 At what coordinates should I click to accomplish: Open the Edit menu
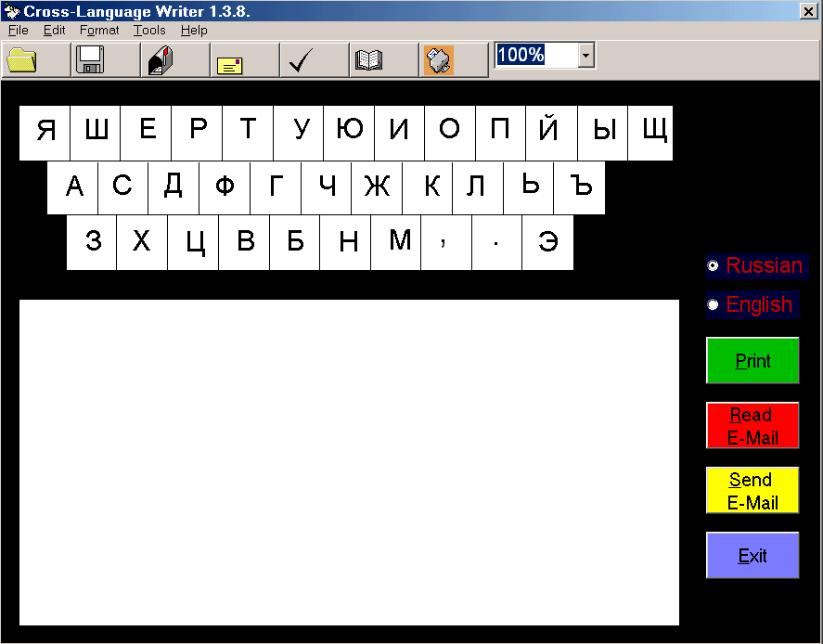point(54,31)
